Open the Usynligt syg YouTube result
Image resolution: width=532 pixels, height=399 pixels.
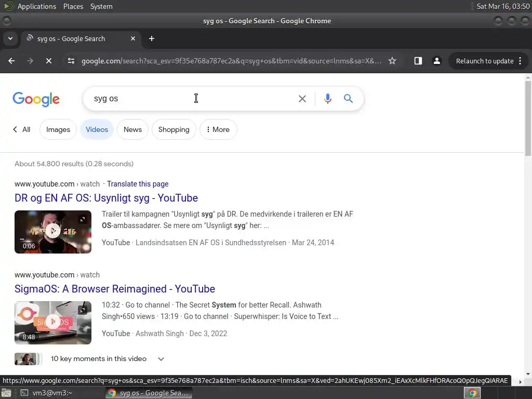point(106,198)
